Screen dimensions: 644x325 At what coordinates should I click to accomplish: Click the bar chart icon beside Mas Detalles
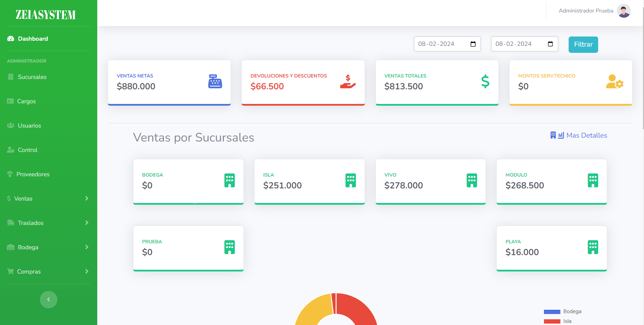[561, 135]
